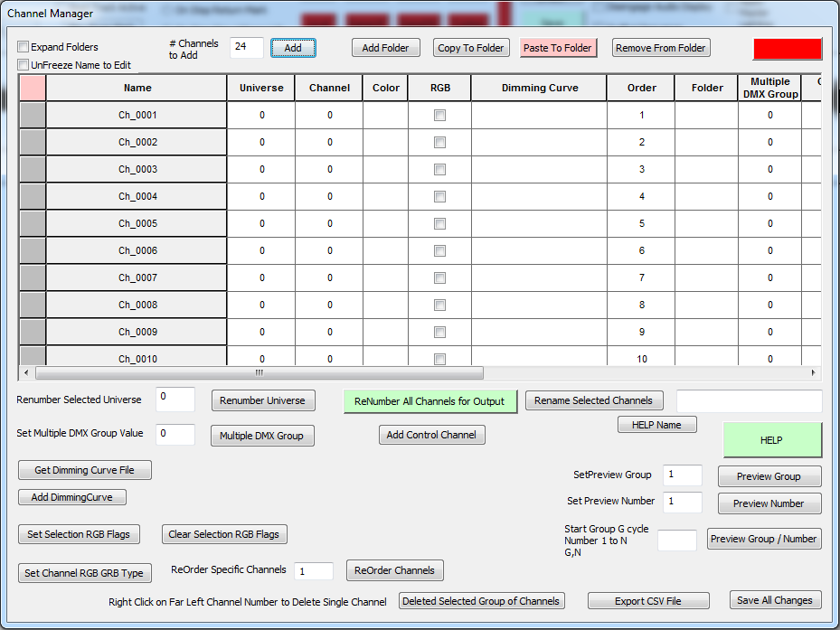Click the Name column header

pyautogui.click(x=137, y=88)
